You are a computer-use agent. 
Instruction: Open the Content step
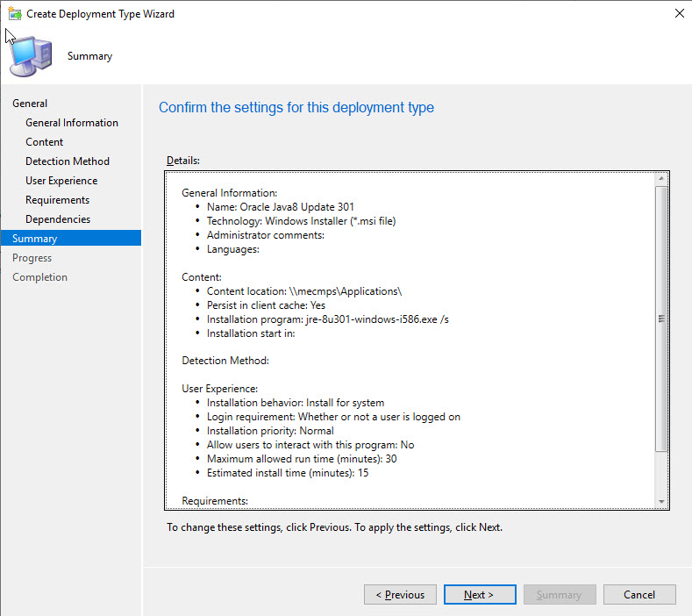(x=45, y=142)
